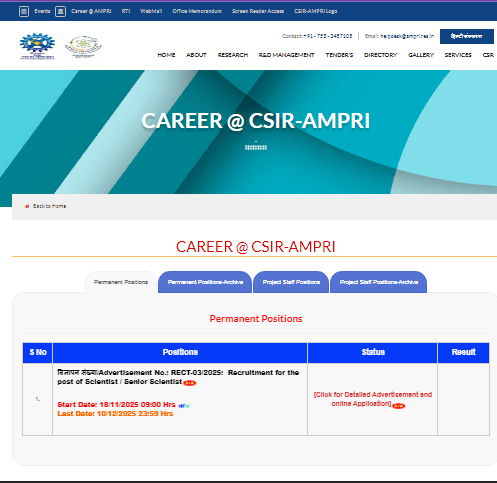Switch to Permanent Positions-Archive tab
Viewport: 497px width, 483px height.
[205, 282]
